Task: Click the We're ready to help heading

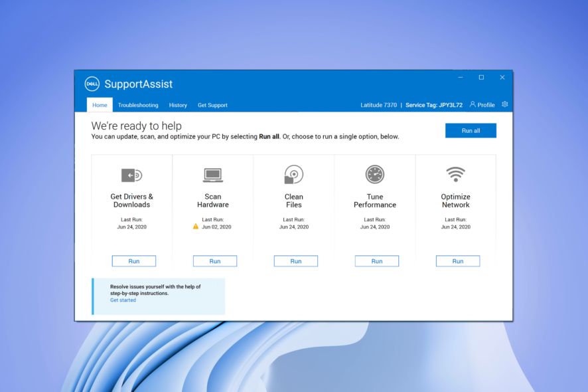Action: [137, 126]
